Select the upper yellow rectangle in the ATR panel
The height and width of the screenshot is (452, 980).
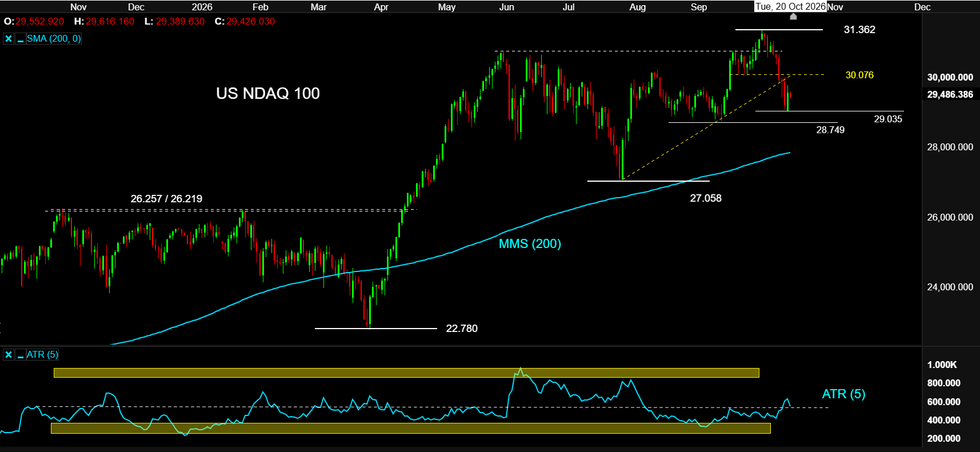[x=406, y=373]
